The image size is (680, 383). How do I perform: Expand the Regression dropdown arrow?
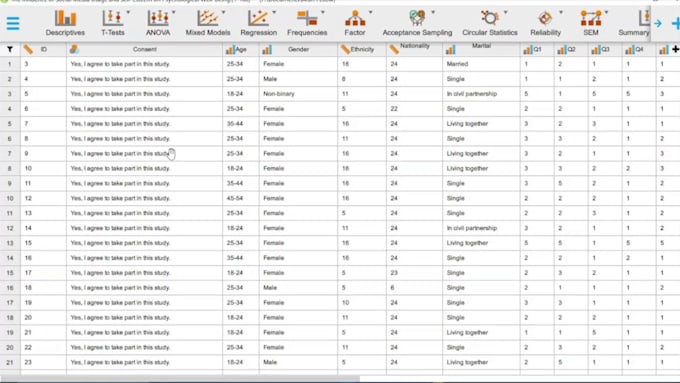coord(274,12)
